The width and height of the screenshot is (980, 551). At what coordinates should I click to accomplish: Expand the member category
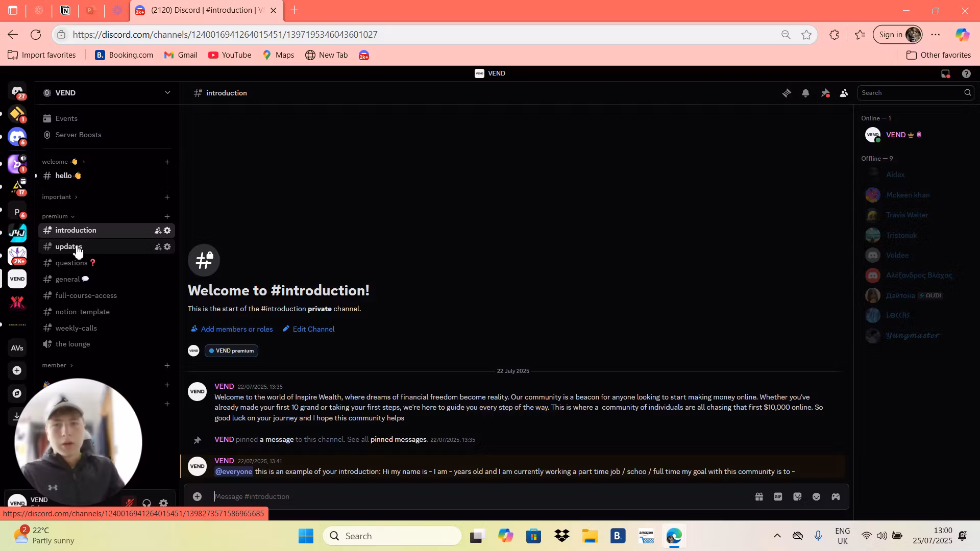coord(57,365)
